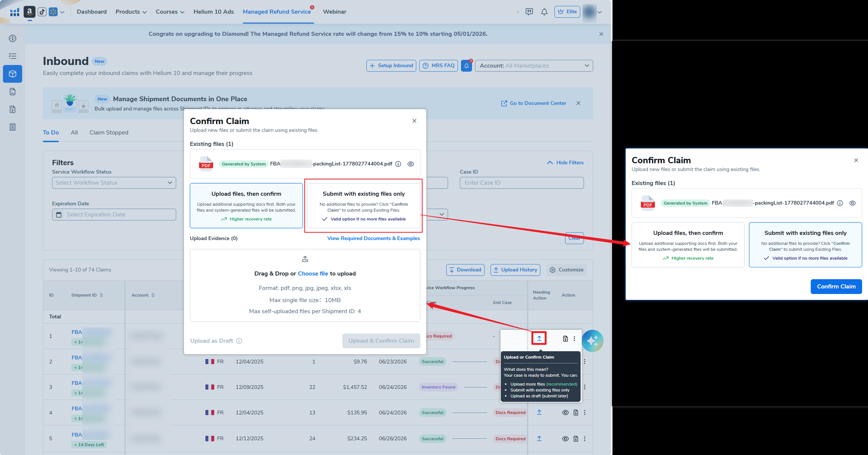Click the upload arrow icon in claim row 1
This screenshot has width=868, height=455.
click(x=539, y=338)
